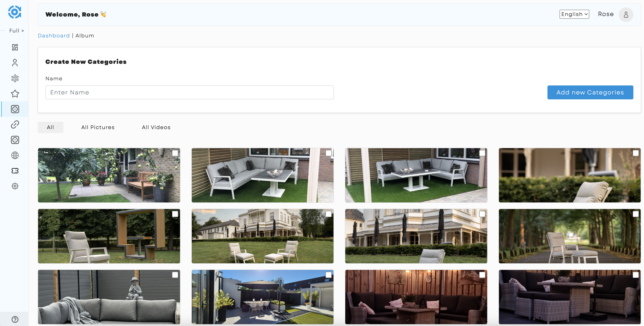Open the user profile icon in sidebar
The image size is (644, 326).
click(x=14, y=62)
